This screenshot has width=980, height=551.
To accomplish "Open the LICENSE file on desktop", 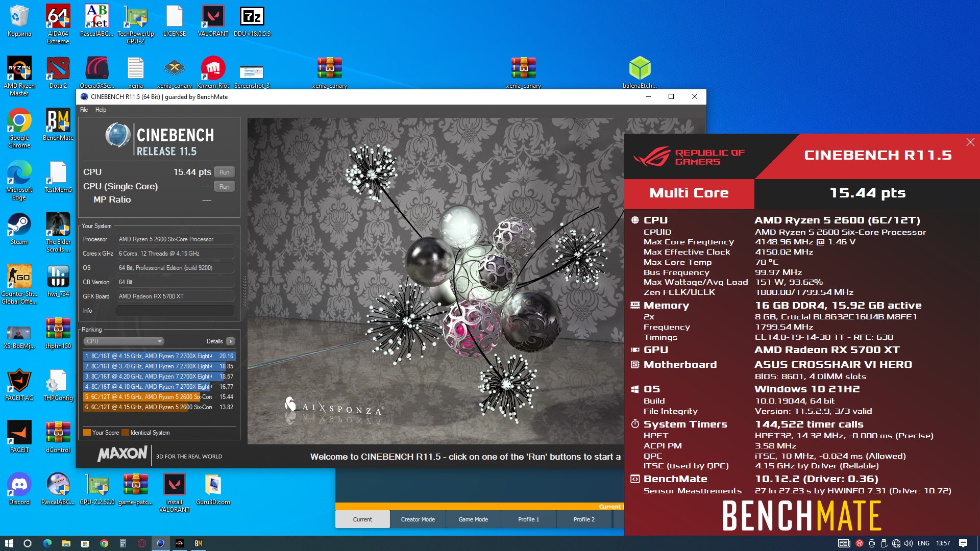I will (174, 21).
